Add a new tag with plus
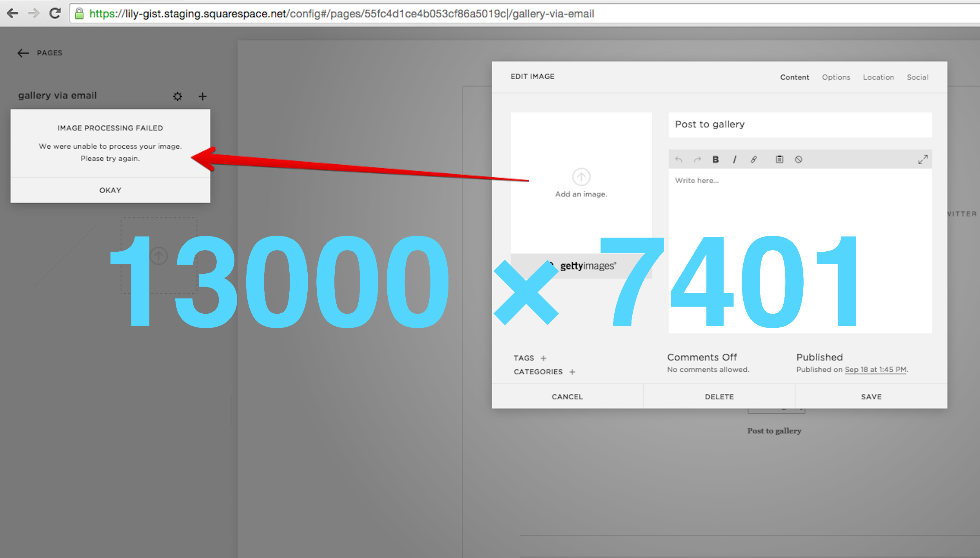The height and width of the screenshot is (558, 980). [x=543, y=358]
